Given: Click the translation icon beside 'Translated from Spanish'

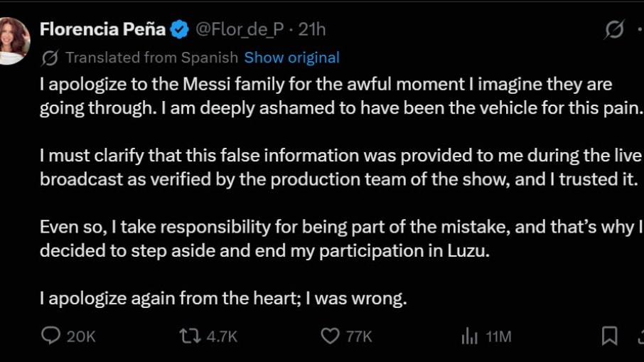Looking at the screenshot, I should pos(50,58).
